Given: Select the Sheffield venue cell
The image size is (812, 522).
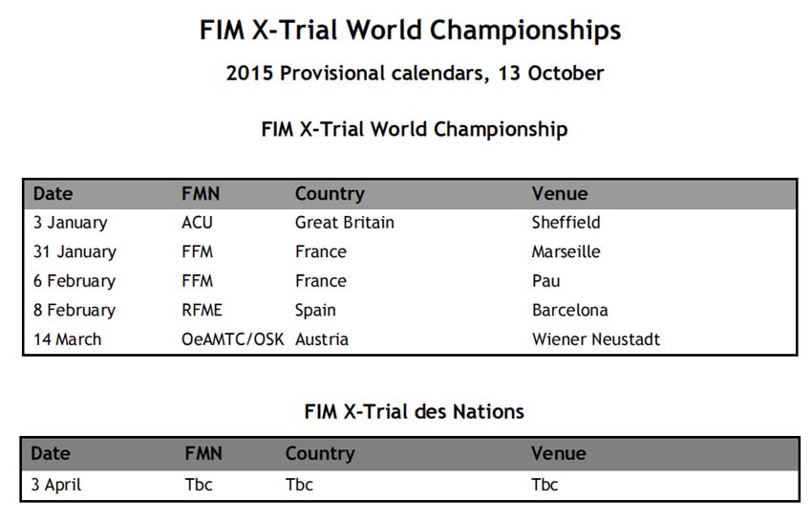Looking at the screenshot, I should (566, 223).
